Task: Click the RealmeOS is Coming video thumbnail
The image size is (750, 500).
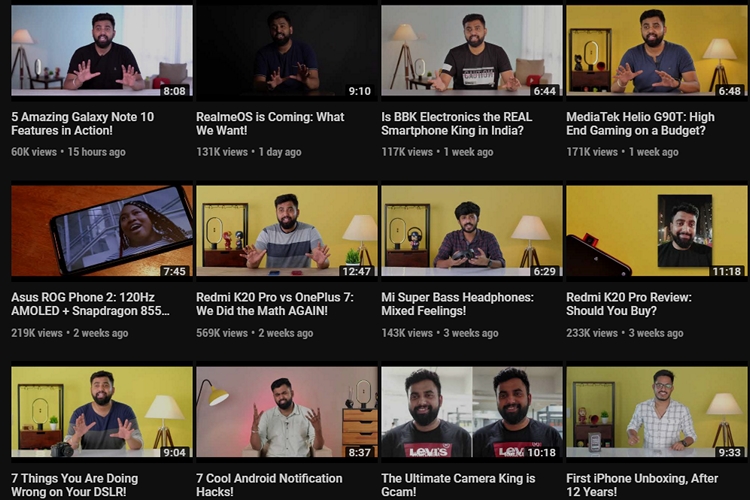Action: tap(287, 50)
